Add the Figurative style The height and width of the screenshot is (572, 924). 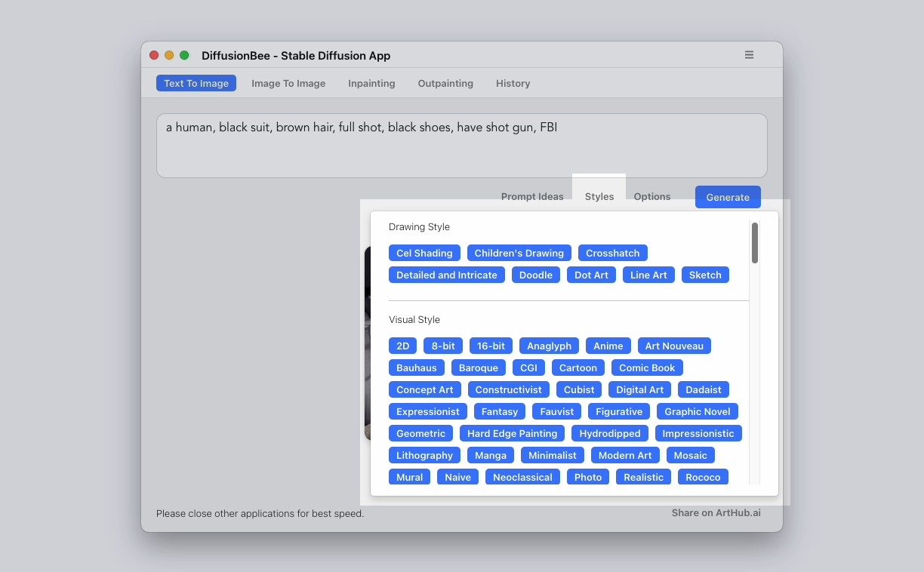619,411
